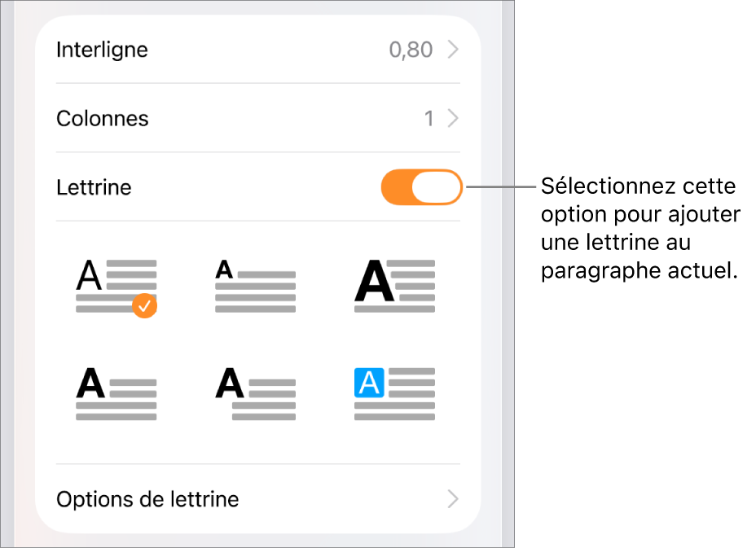Viewport: 756px width, 548px height.
Task: Expand the chevron next to Interligne
Action: 453,50
